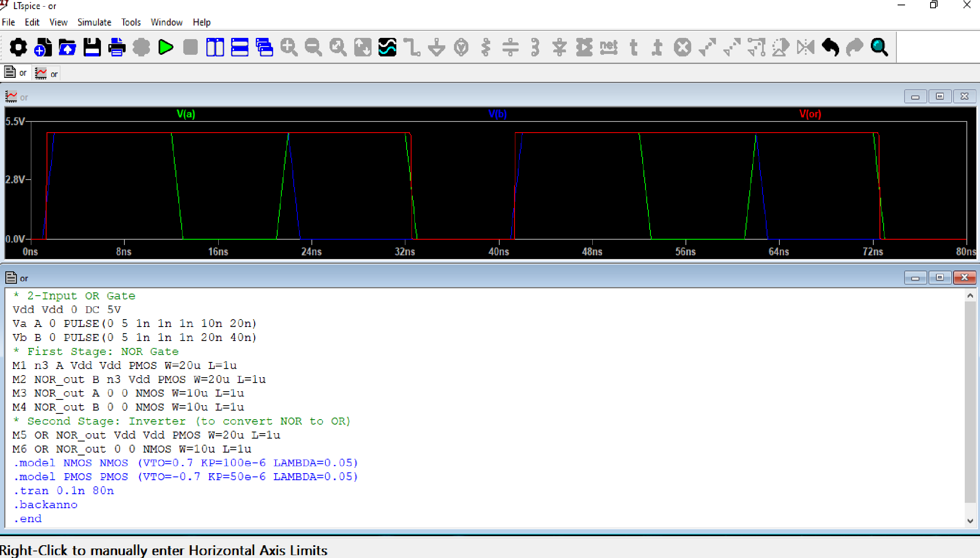Click the M5 OR NOR_out PMOS line
This screenshot has width=980, height=558.
point(146,435)
